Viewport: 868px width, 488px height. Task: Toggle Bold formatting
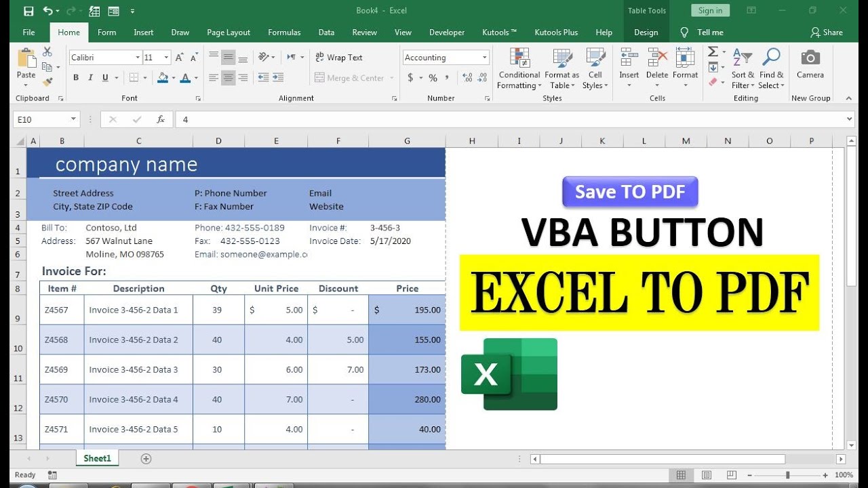point(76,78)
